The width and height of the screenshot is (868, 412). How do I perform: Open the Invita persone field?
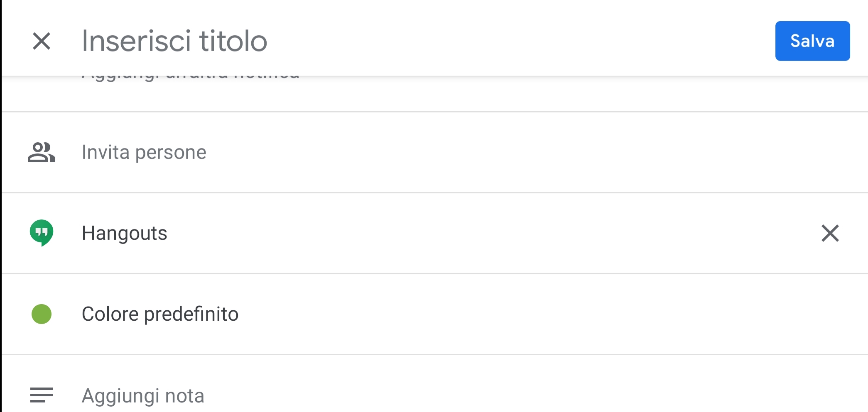(435, 152)
